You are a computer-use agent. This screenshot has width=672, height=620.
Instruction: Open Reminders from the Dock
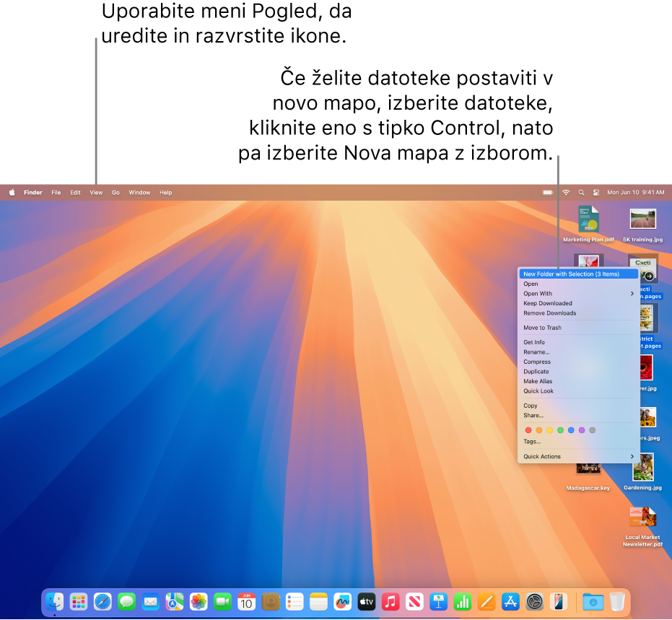point(294,602)
